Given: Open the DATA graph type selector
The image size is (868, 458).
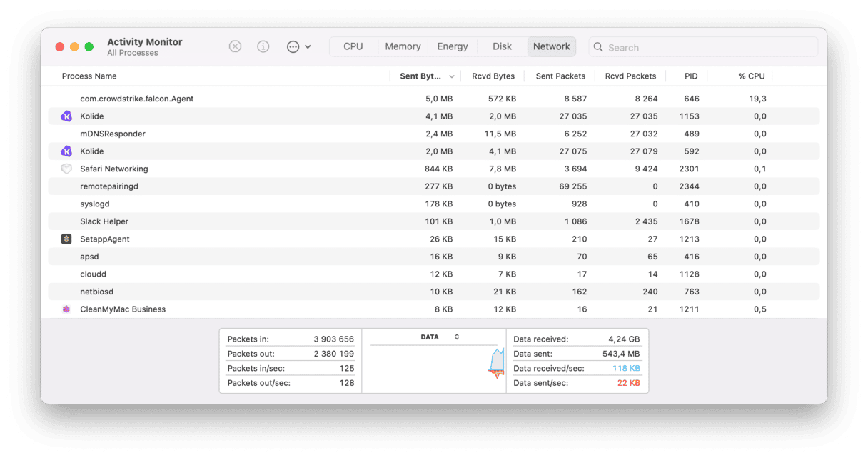Looking at the screenshot, I should (440, 337).
